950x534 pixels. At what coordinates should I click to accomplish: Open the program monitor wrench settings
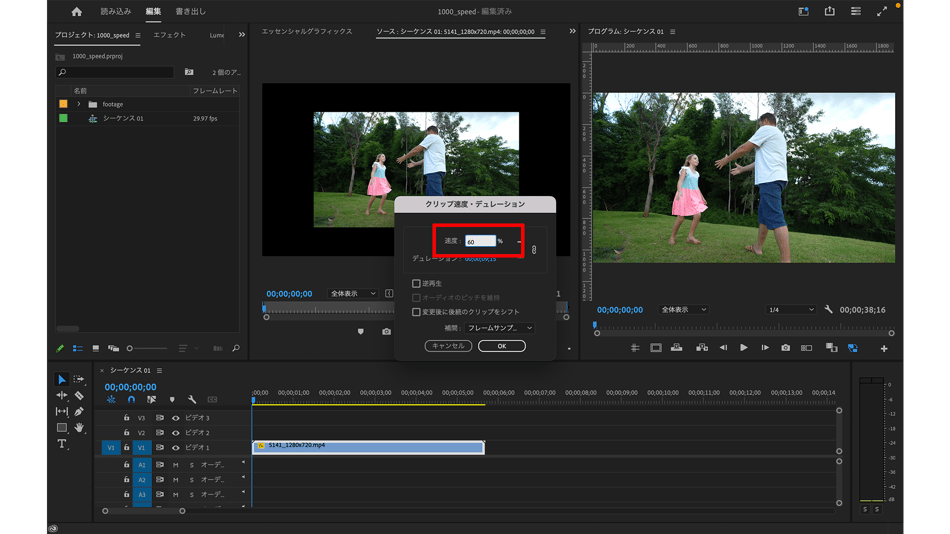828,310
